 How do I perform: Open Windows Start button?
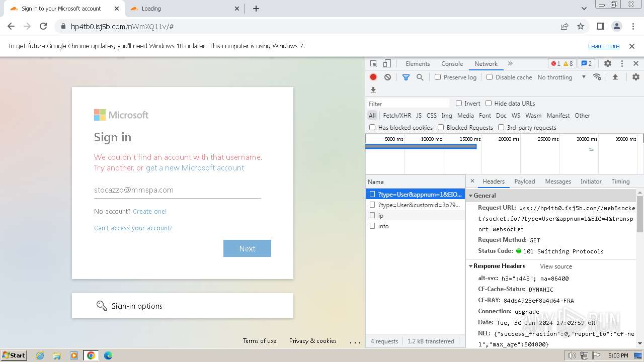coord(14,355)
